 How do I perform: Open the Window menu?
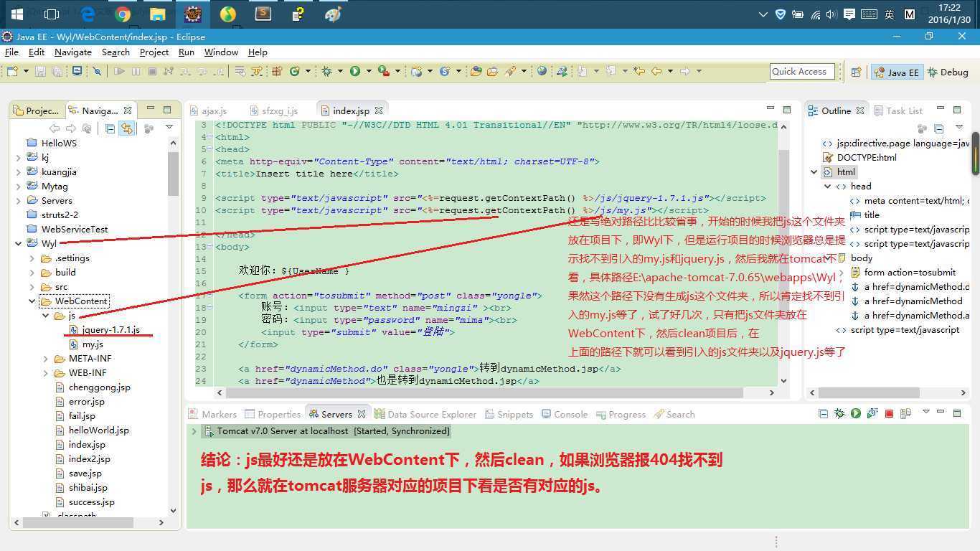click(221, 52)
